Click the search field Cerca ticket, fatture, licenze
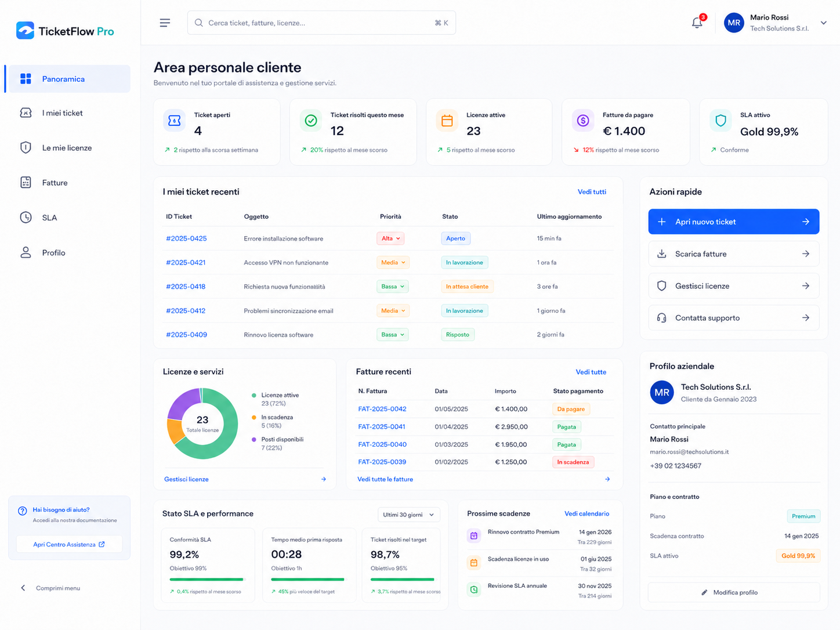The image size is (840, 630). click(x=321, y=23)
